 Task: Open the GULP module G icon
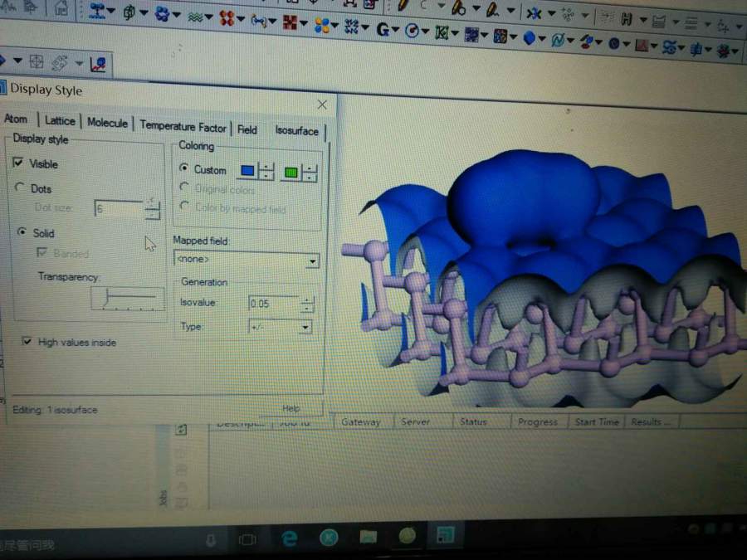pyautogui.click(x=383, y=30)
